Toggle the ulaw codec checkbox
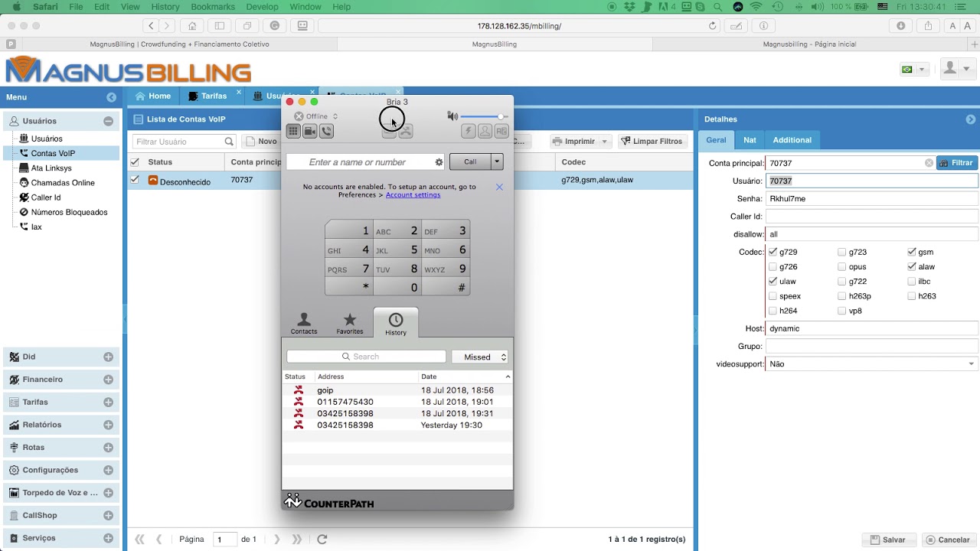980x551 pixels. [x=773, y=281]
